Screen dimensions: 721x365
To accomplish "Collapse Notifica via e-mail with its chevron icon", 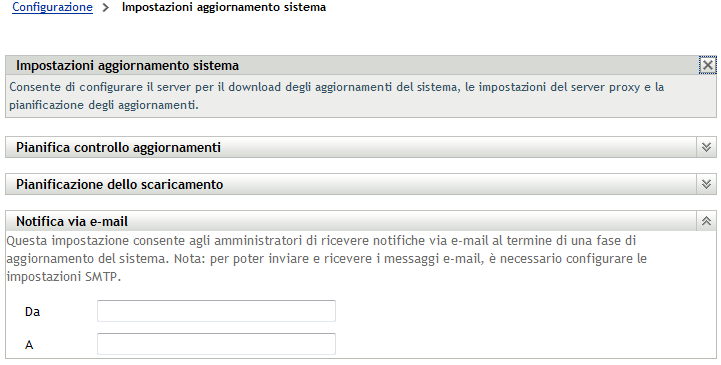I will [x=707, y=221].
